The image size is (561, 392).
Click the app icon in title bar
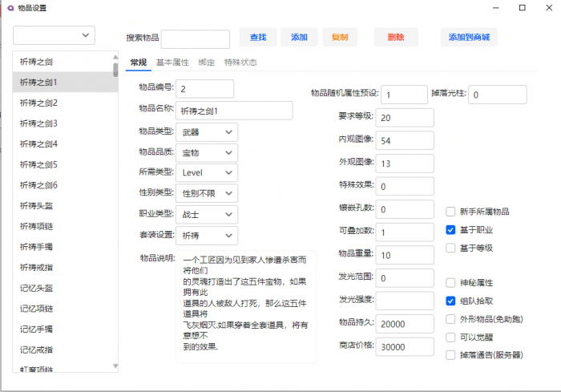(x=7, y=7)
